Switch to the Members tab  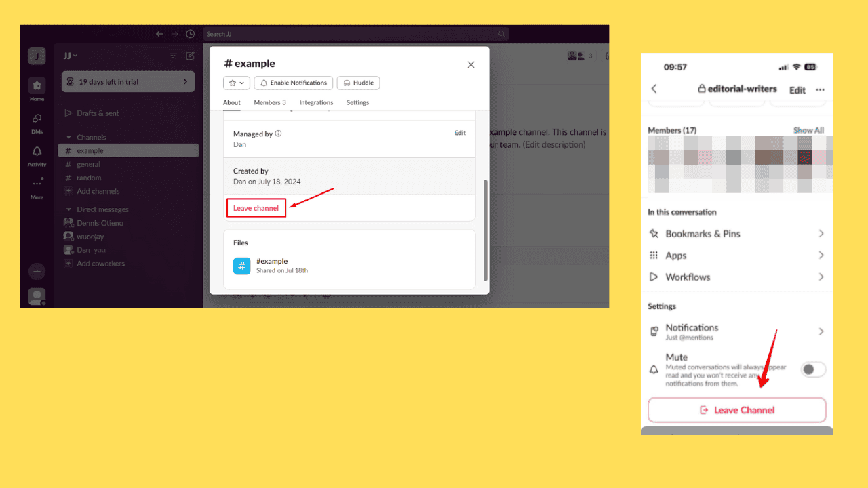(270, 103)
